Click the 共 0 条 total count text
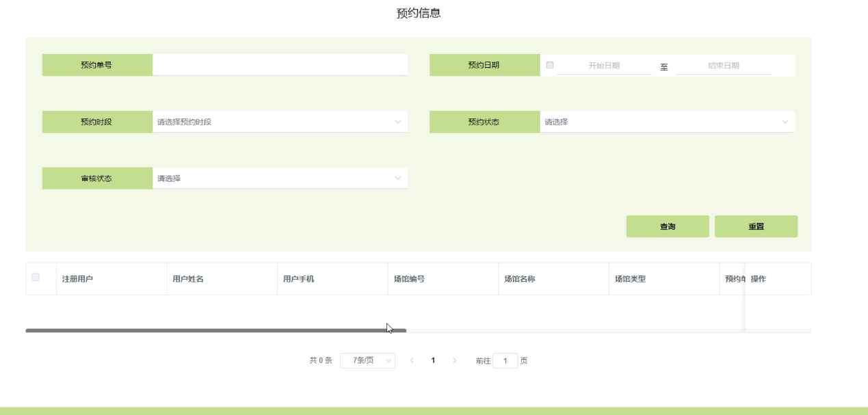 [321, 360]
